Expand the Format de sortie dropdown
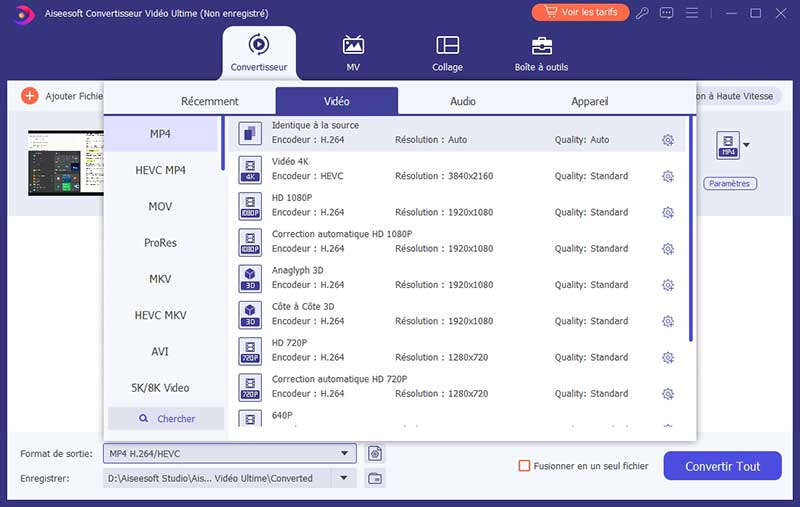Screen dimensions: 800x507 coord(345,453)
